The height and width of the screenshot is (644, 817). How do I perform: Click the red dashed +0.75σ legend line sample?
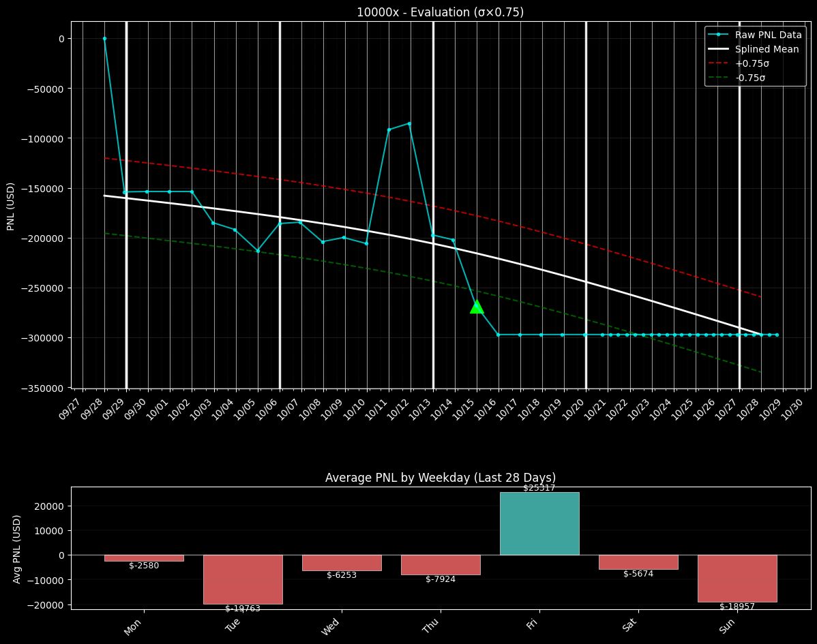[x=718, y=63]
